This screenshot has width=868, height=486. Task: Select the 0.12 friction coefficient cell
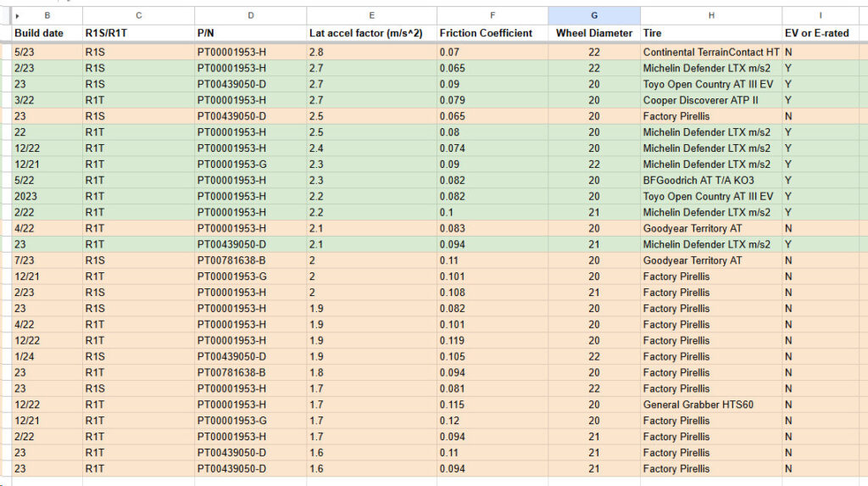click(492, 421)
